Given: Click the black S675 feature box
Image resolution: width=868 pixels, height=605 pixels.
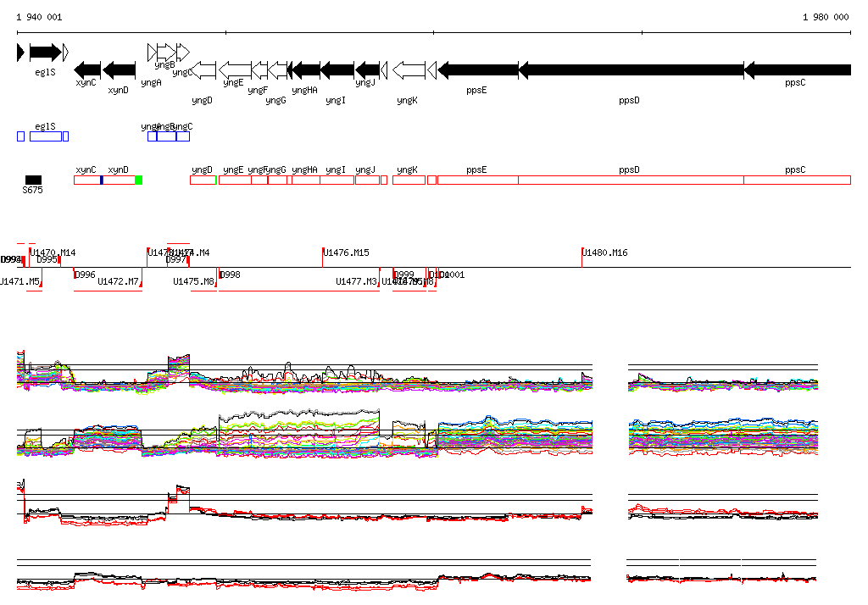Looking at the screenshot, I should pos(33,180).
